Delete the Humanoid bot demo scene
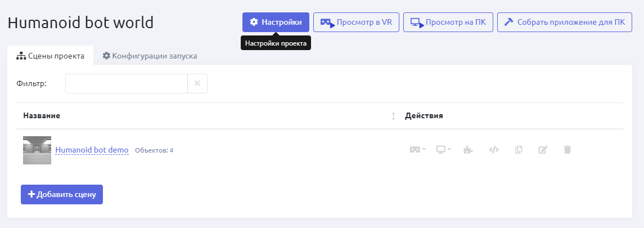Viewport: 644px width, 228px height. [568, 150]
